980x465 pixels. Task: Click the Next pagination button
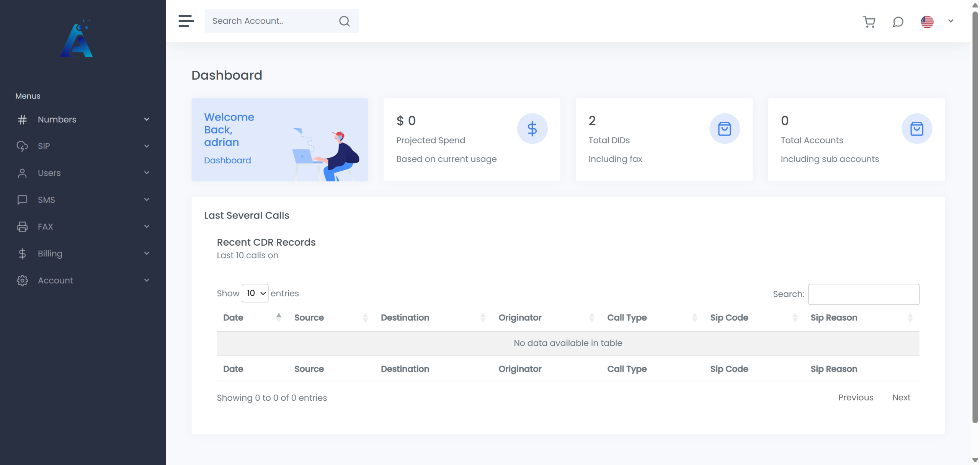pyautogui.click(x=901, y=397)
